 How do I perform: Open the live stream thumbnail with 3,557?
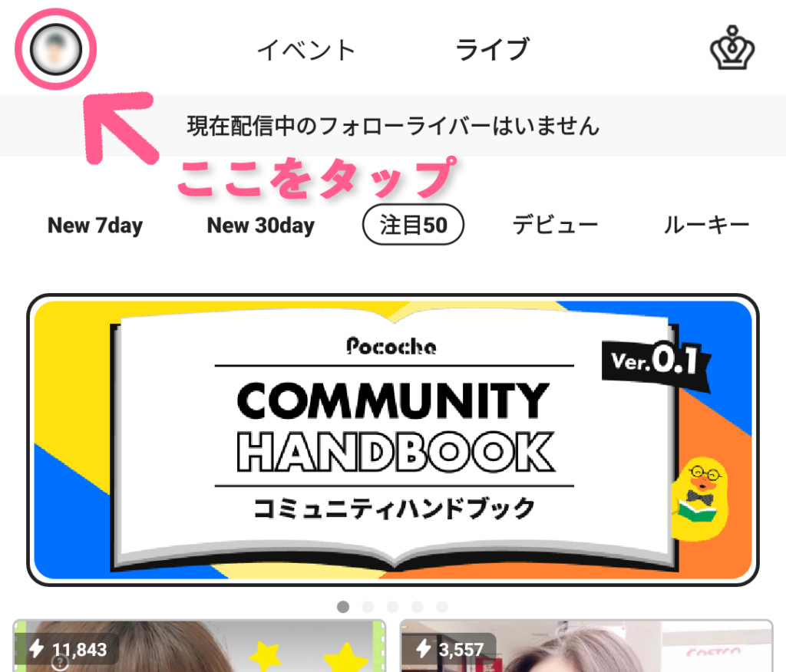pyautogui.click(x=586, y=646)
